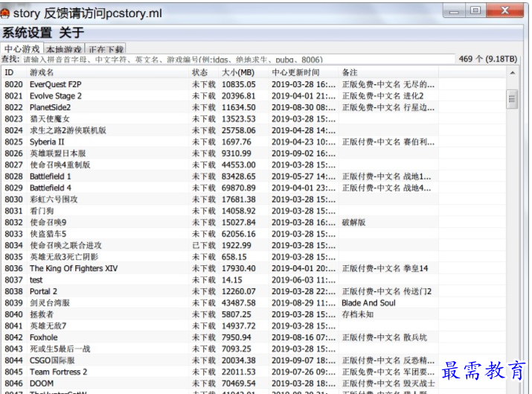
Task: Click the game search input field
Action: click(x=238, y=60)
